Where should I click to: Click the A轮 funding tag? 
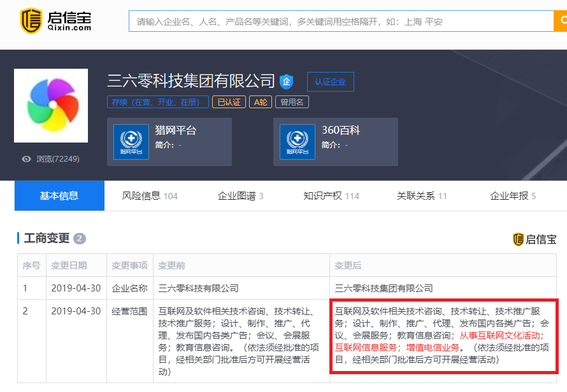[x=261, y=102]
